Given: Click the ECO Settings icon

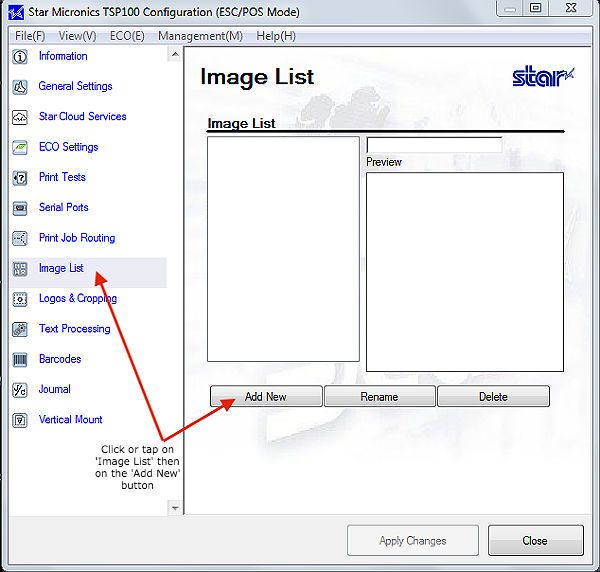Looking at the screenshot, I should (x=20, y=147).
